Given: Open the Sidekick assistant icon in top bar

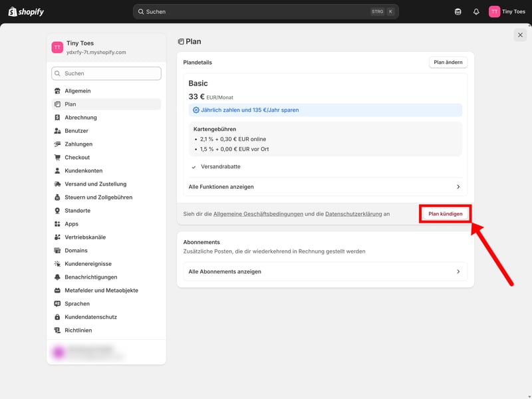Looking at the screenshot, I should point(458,11).
